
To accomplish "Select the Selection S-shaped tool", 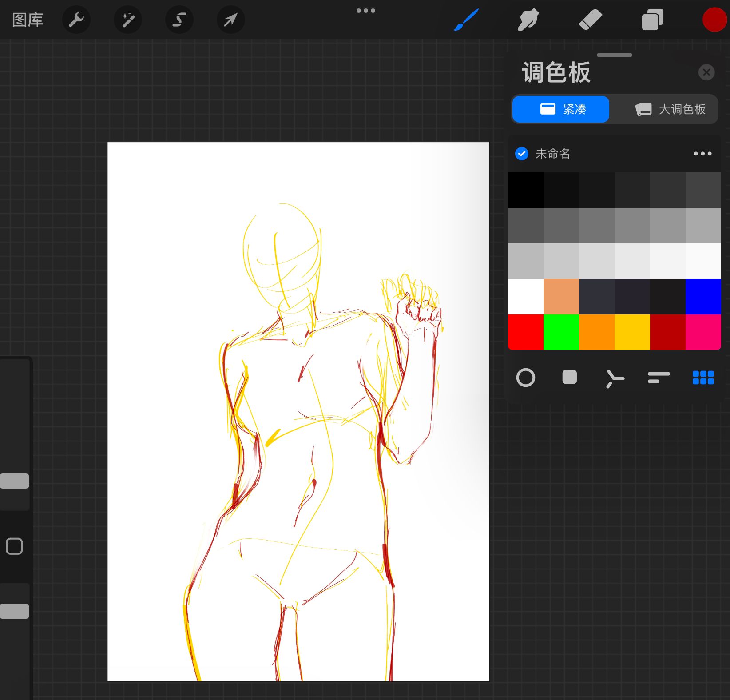I will (179, 20).
